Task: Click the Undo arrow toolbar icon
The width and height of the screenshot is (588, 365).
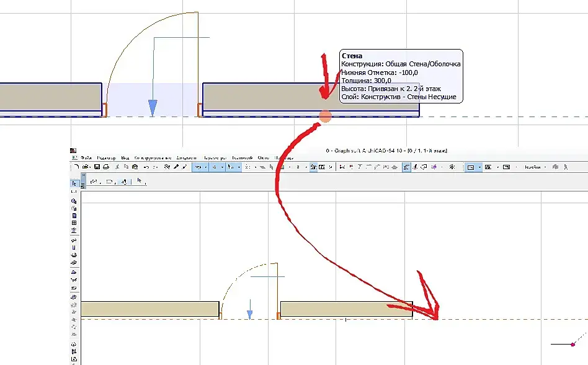Action: 146,167
